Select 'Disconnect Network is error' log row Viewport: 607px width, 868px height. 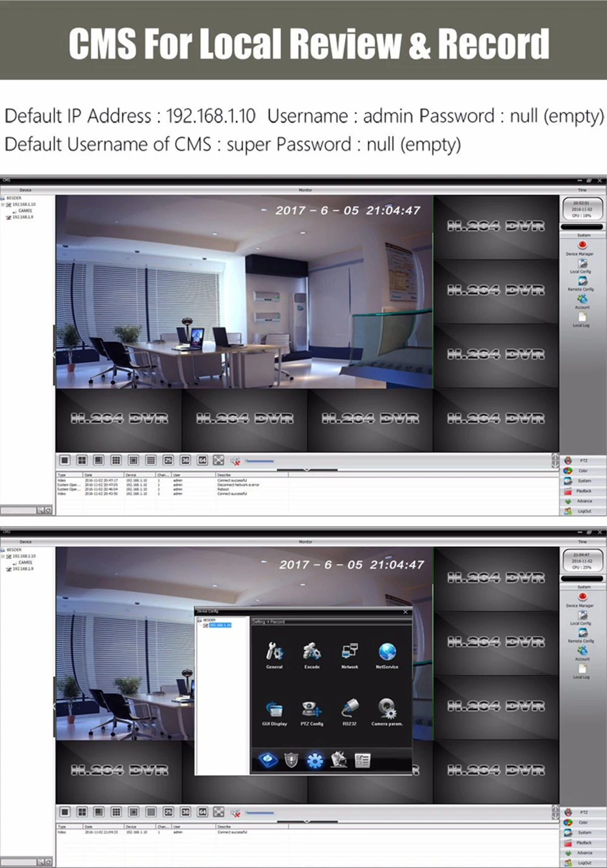[x=173, y=485]
